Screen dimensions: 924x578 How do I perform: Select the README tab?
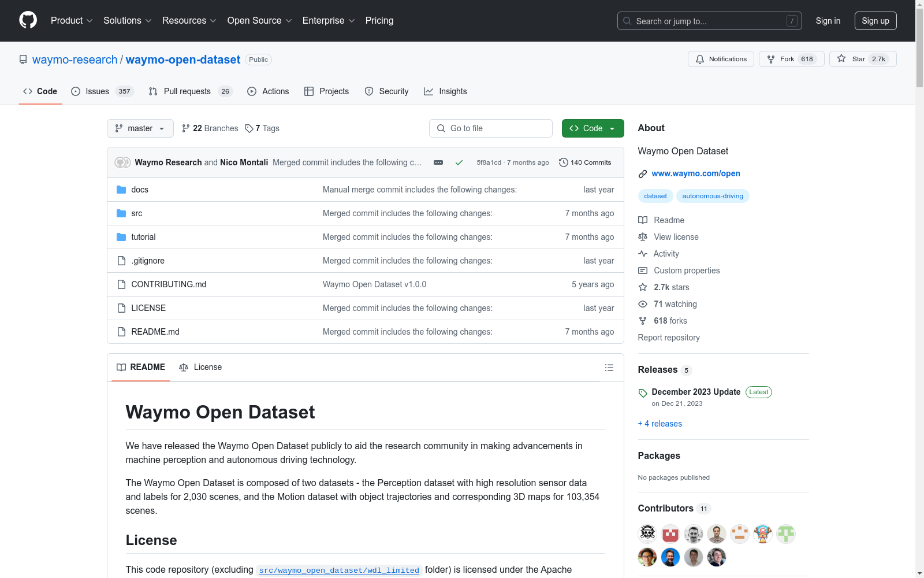(141, 367)
